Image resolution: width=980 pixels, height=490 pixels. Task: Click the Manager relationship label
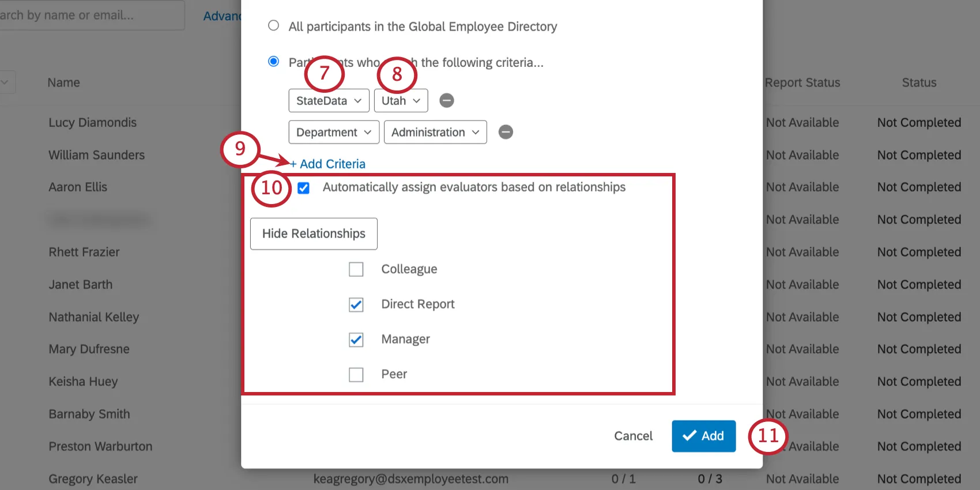pyautogui.click(x=405, y=340)
